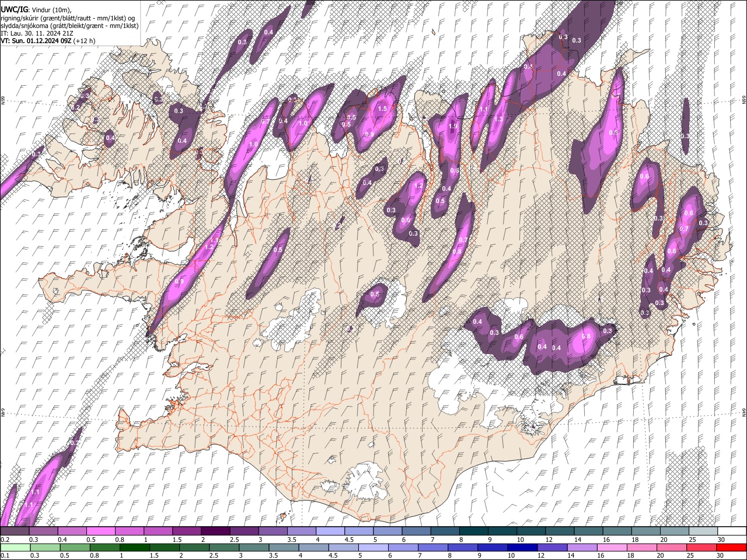Select light purple lower swatch labeled 14

coord(582,547)
